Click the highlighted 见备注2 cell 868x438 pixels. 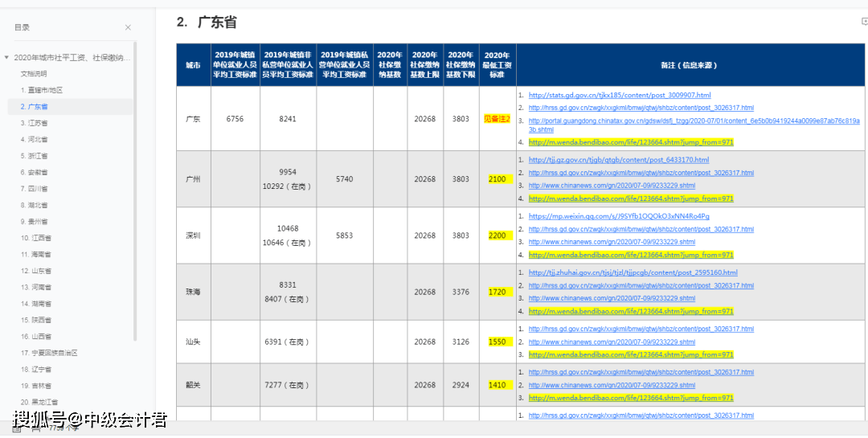497,119
